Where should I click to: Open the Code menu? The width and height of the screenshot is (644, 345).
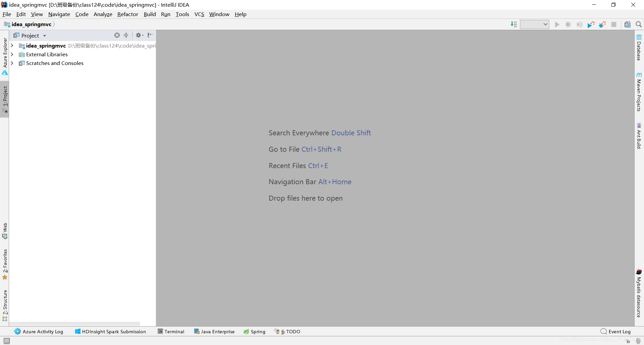click(82, 14)
